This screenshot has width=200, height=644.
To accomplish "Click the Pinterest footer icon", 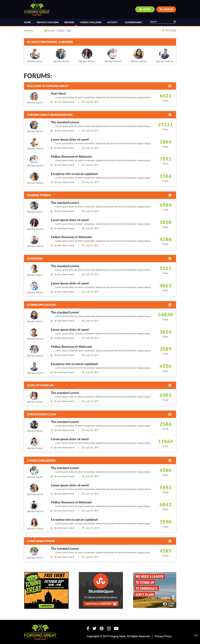I will pyautogui.click(x=101, y=628).
